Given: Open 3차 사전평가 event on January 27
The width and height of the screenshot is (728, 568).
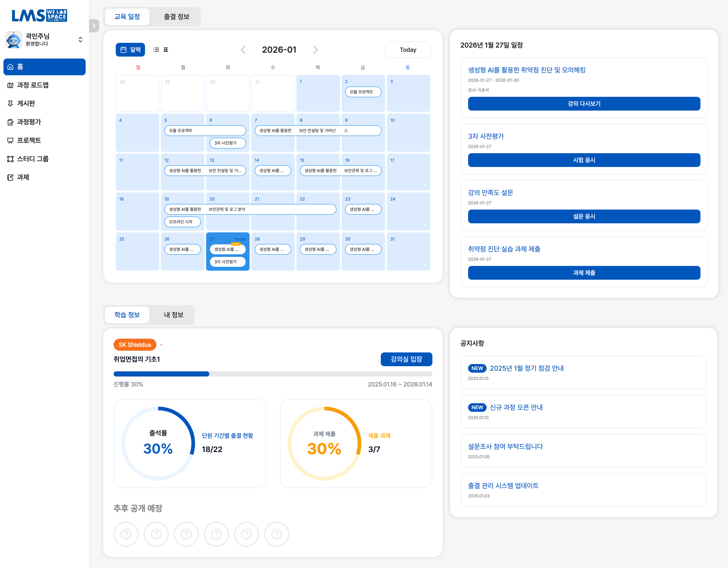Looking at the screenshot, I should (x=228, y=262).
